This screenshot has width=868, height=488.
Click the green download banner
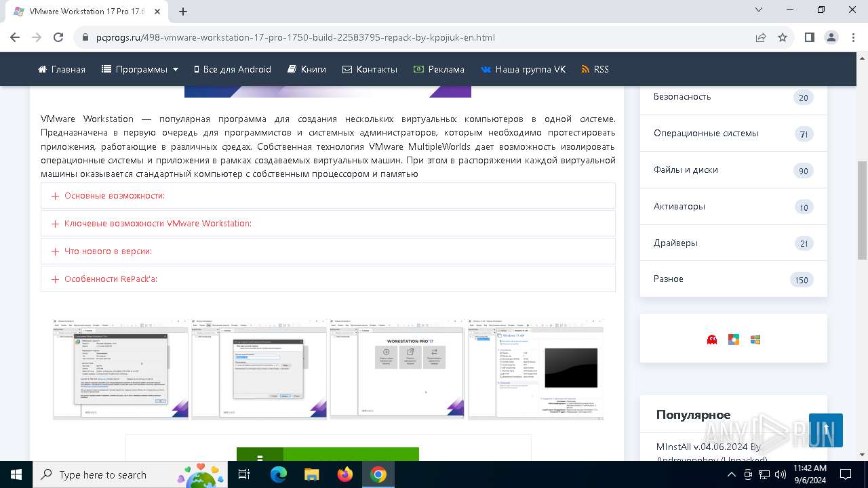328,454
